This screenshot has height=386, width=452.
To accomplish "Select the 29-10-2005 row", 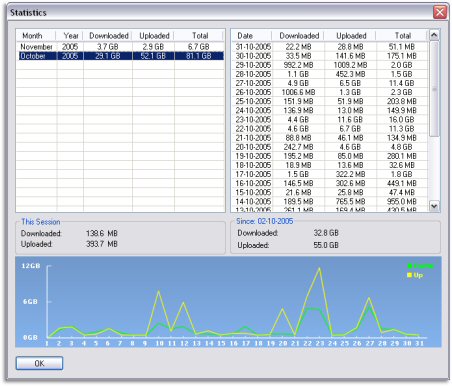I will coord(330,65).
